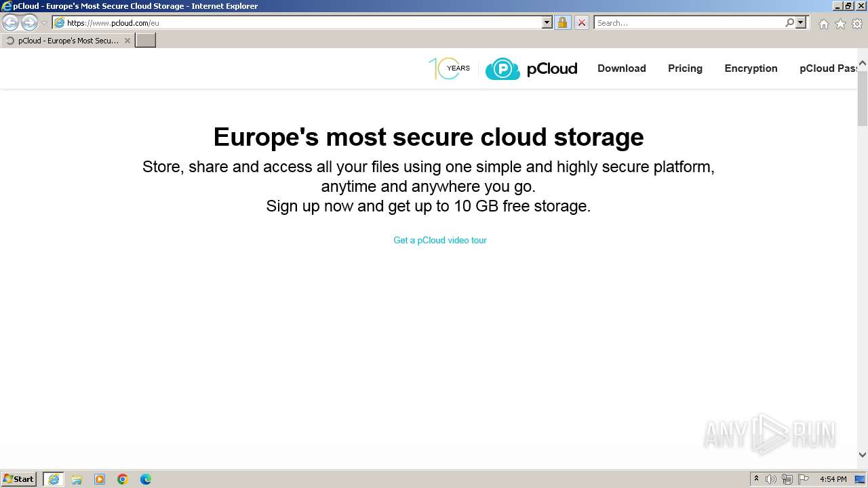Click the Show desktop button
The image size is (868, 488).
[x=861, y=479]
